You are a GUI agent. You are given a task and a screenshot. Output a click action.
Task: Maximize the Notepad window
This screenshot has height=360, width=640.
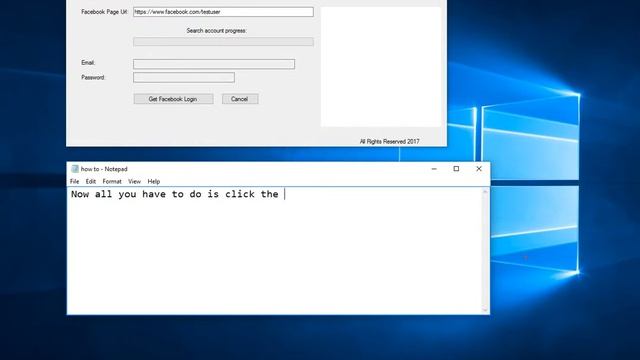point(456,169)
